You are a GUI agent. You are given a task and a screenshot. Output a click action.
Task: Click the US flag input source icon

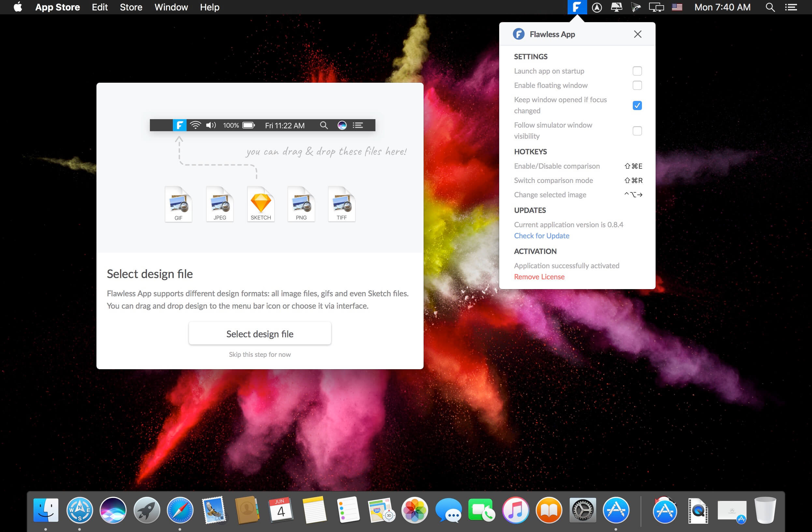pos(677,7)
